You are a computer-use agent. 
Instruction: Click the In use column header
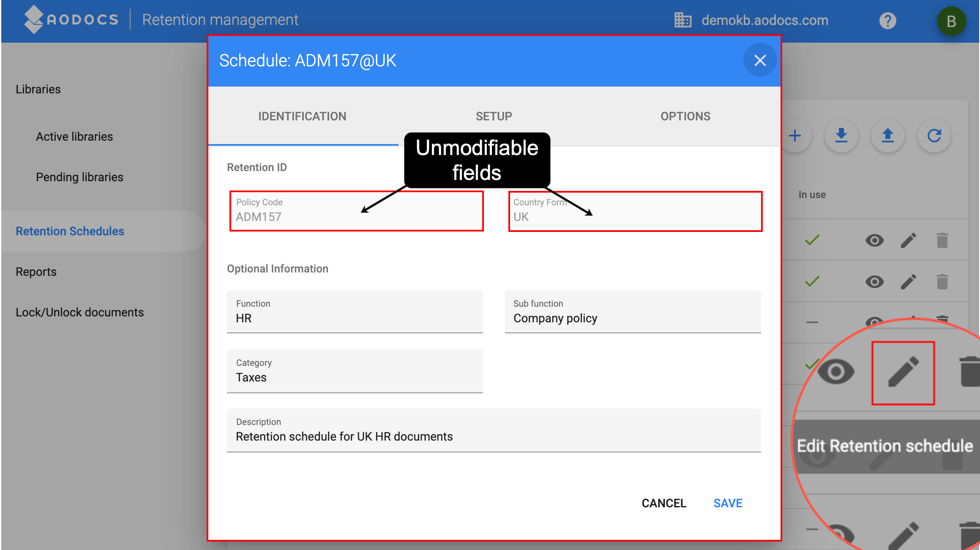[812, 195]
